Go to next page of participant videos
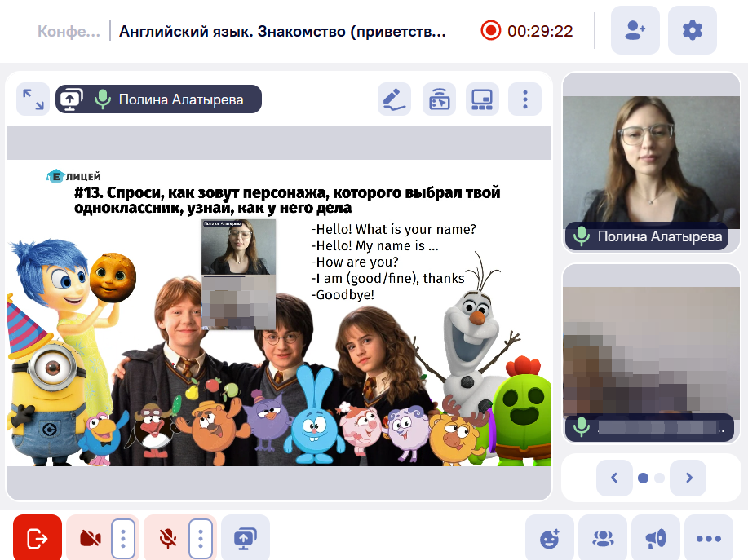Image resolution: width=748 pixels, height=560 pixels. click(688, 478)
